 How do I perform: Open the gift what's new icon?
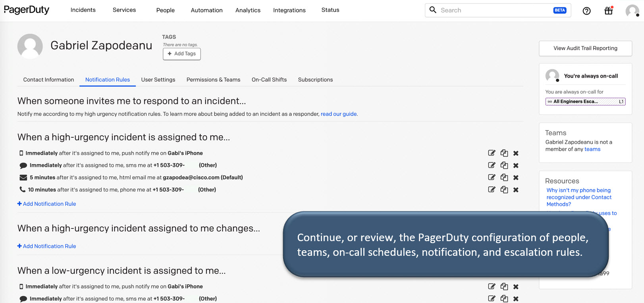pos(608,11)
